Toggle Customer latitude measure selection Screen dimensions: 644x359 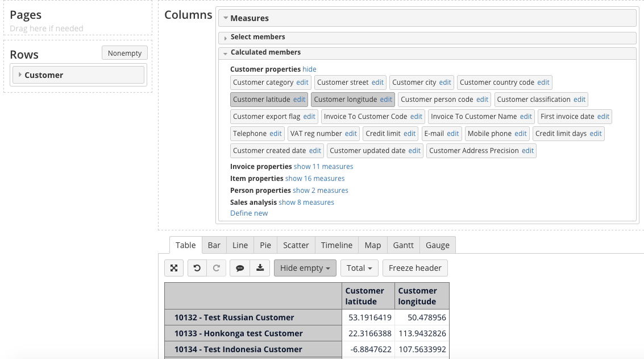point(261,100)
